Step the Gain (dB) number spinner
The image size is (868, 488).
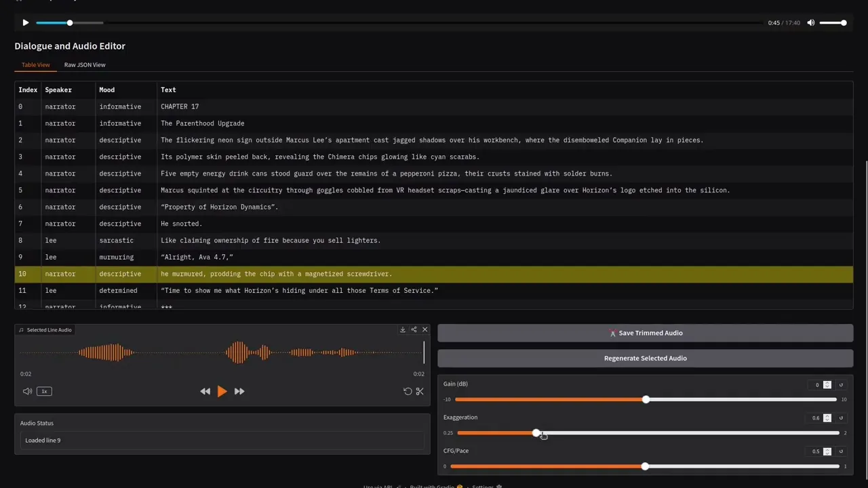click(x=827, y=384)
